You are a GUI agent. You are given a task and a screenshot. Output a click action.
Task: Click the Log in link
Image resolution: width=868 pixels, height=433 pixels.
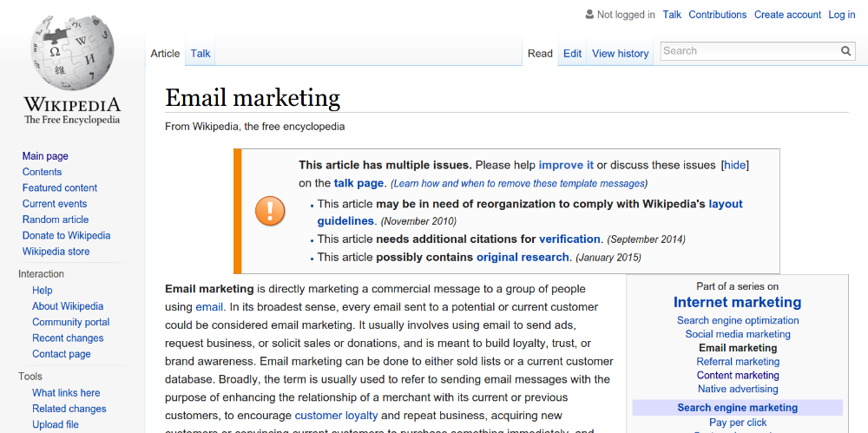point(841,15)
